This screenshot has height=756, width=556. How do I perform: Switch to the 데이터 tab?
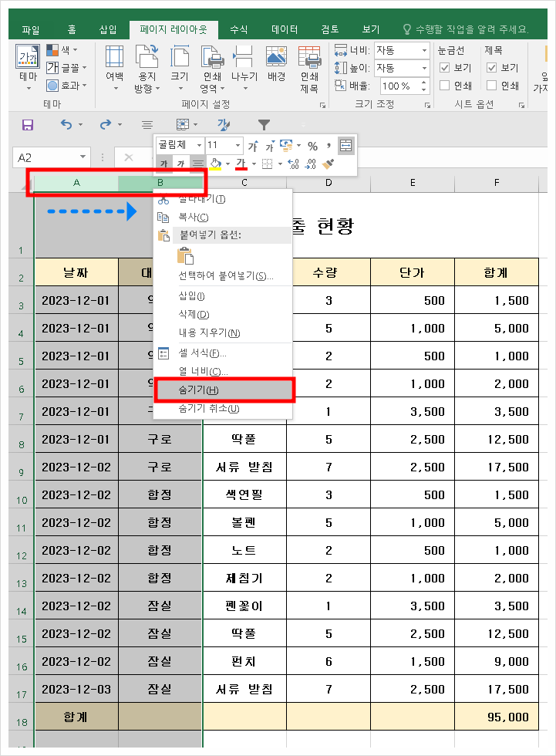tap(285, 30)
